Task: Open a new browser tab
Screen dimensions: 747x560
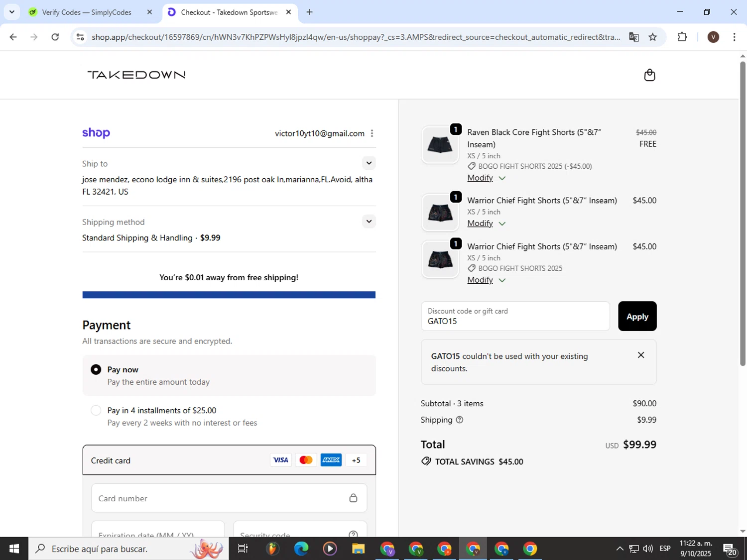Action: point(309,12)
